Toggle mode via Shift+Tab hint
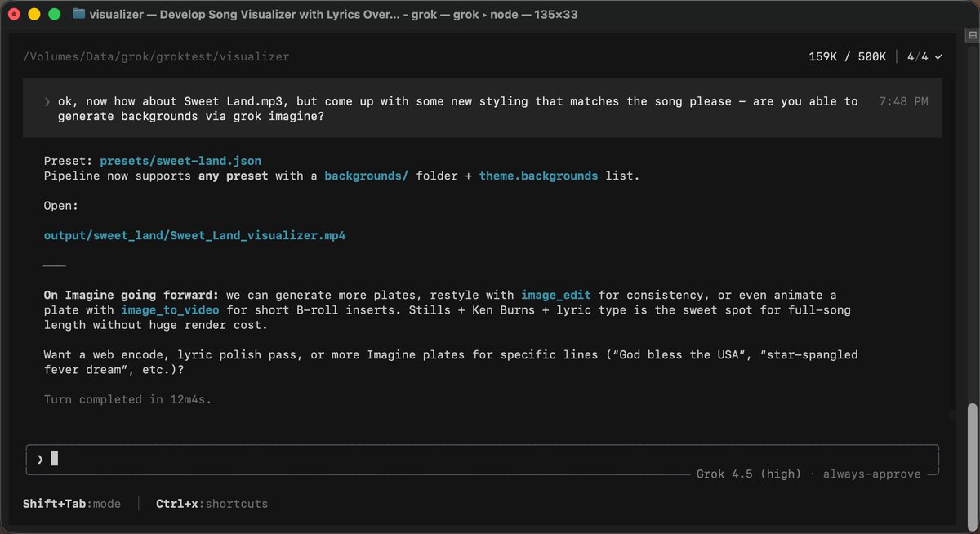The width and height of the screenshot is (980, 534). pyautogui.click(x=72, y=504)
